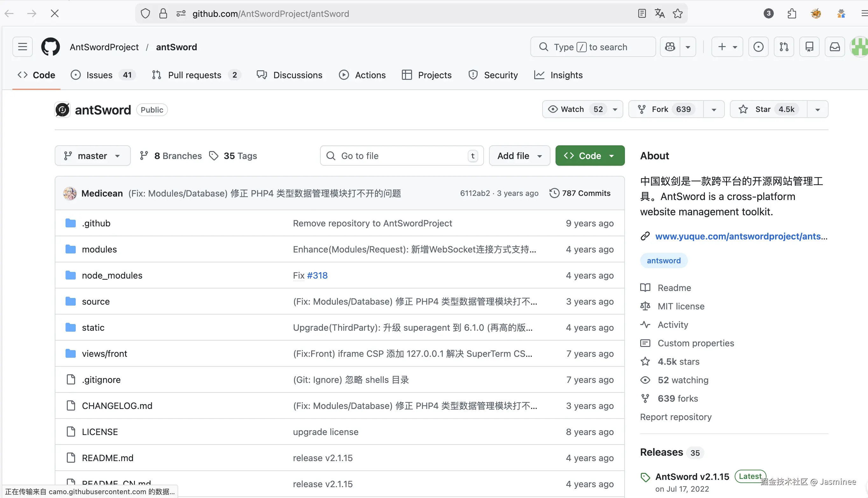868x498 pixels.
Task: Open the Add file dropdown
Action: 519,156
